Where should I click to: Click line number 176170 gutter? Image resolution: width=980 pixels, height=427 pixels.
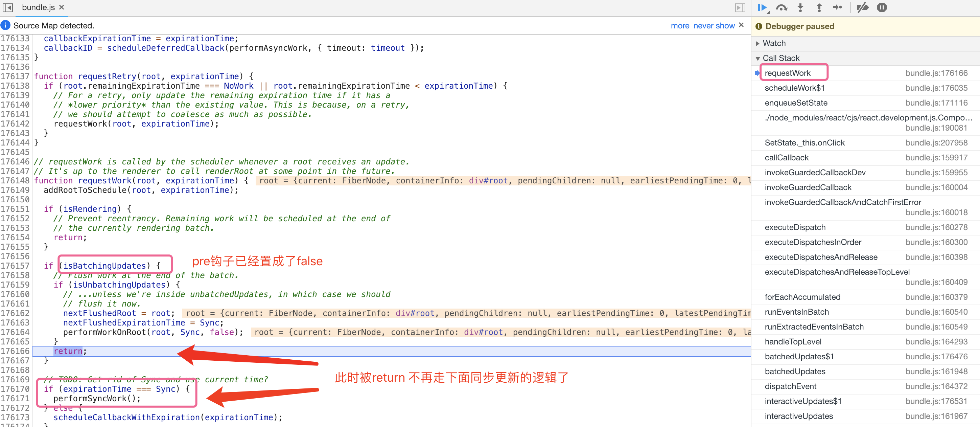click(x=15, y=389)
